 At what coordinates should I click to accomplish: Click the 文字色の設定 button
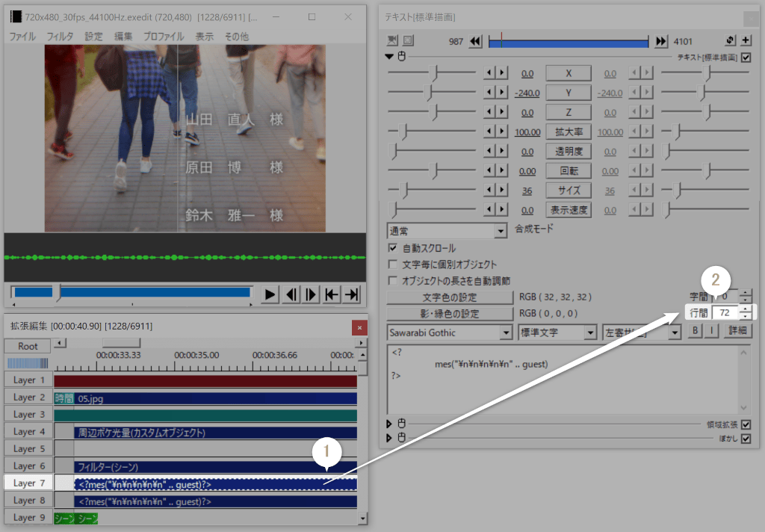tap(449, 297)
